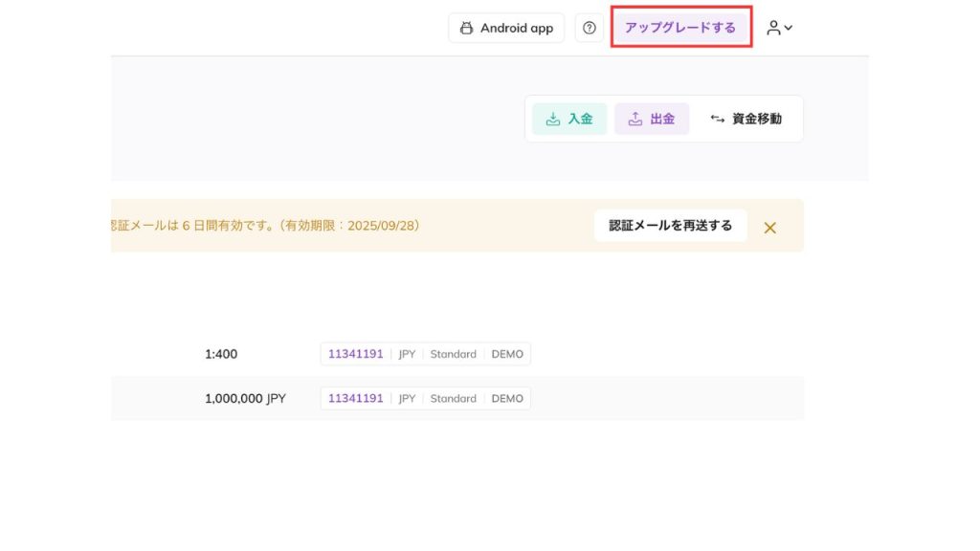Click the highlighted アップグレードする upgrade label

680,27
